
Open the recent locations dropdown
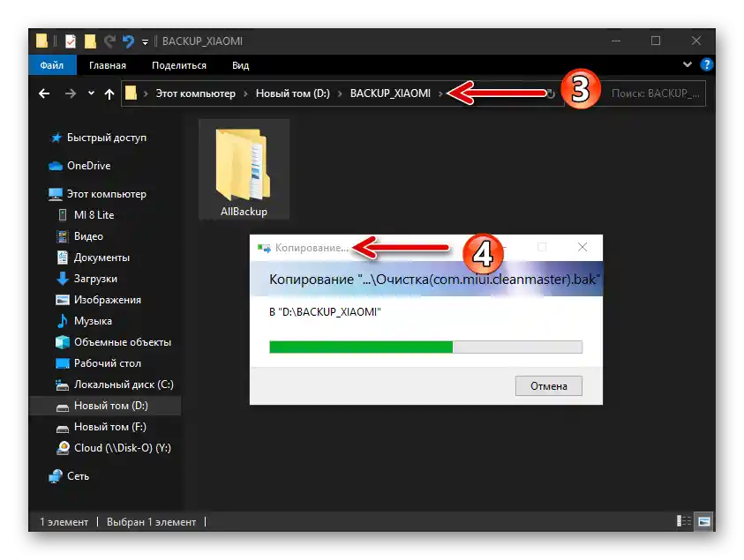(91, 93)
